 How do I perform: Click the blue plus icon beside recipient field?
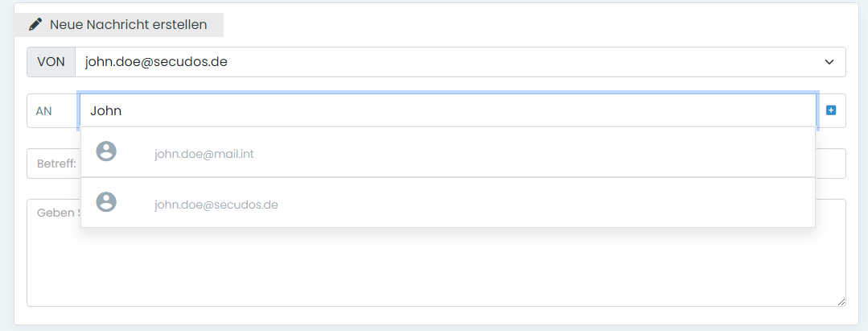point(831,110)
